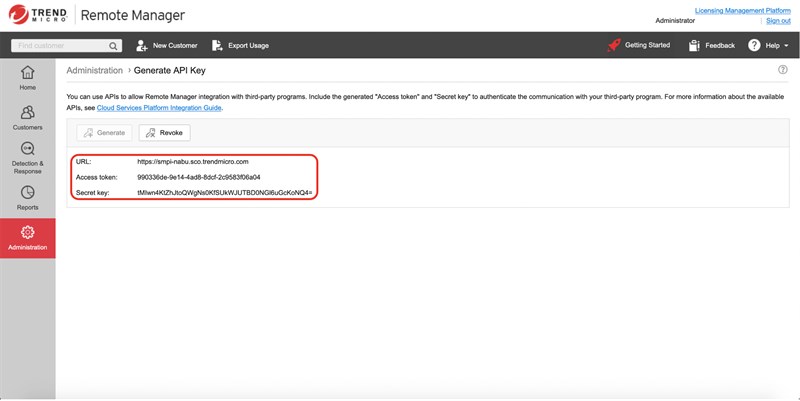Click New Customer in top toolbar
Viewport: 800px width, 401px height.
point(166,45)
